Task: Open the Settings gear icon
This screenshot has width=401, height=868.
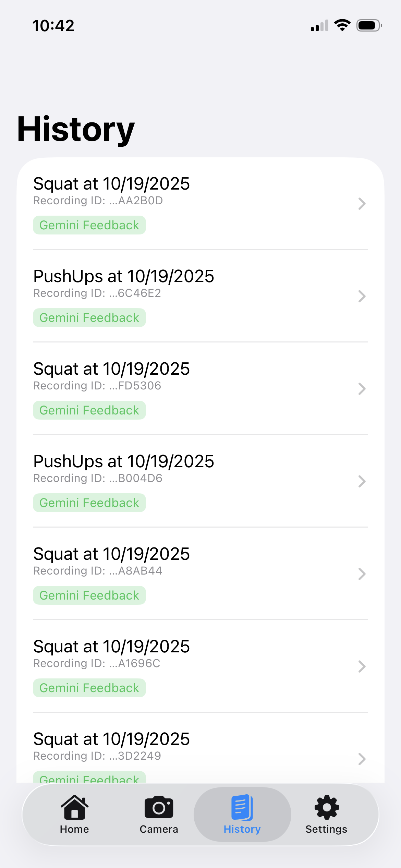Action: [327, 807]
